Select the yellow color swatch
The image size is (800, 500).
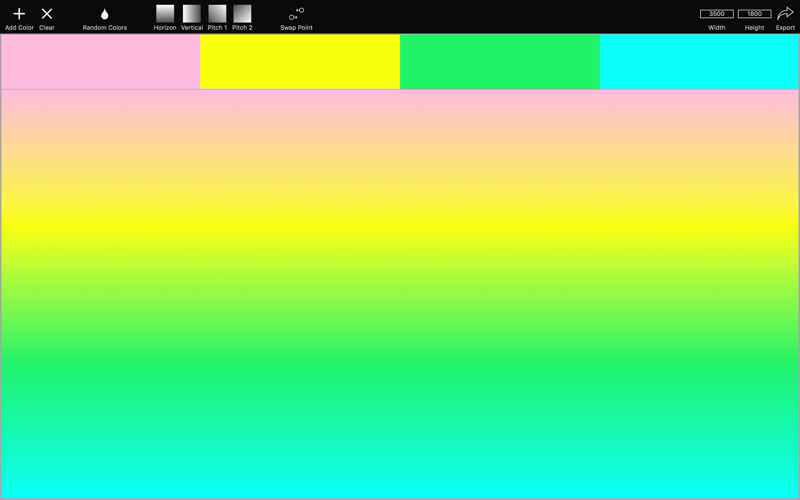click(x=300, y=62)
